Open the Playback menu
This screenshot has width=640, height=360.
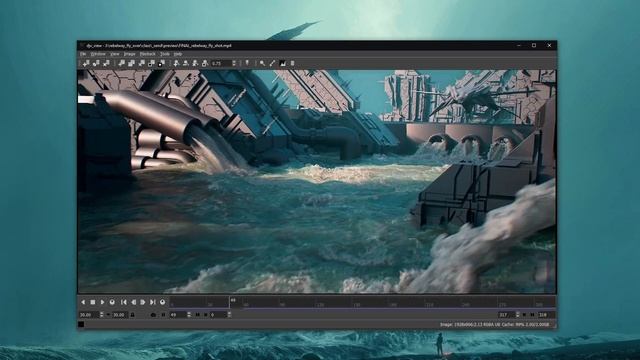(148, 54)
